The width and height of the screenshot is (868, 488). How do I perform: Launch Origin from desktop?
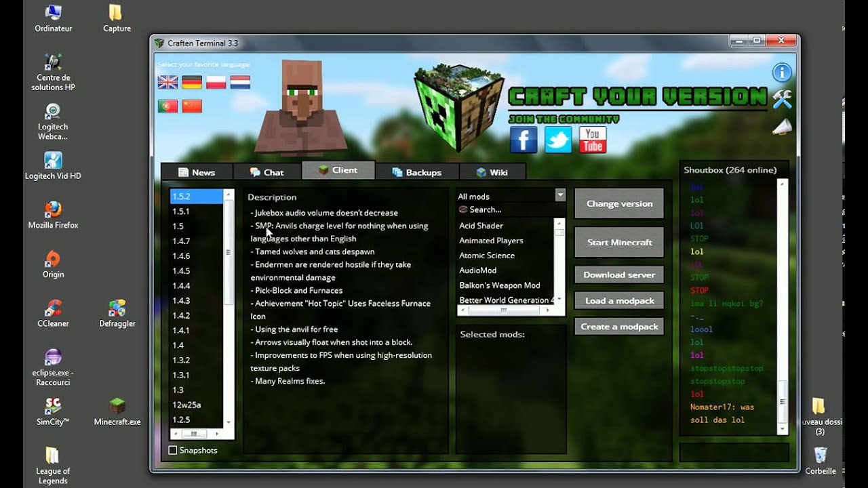tap(53, 264)
